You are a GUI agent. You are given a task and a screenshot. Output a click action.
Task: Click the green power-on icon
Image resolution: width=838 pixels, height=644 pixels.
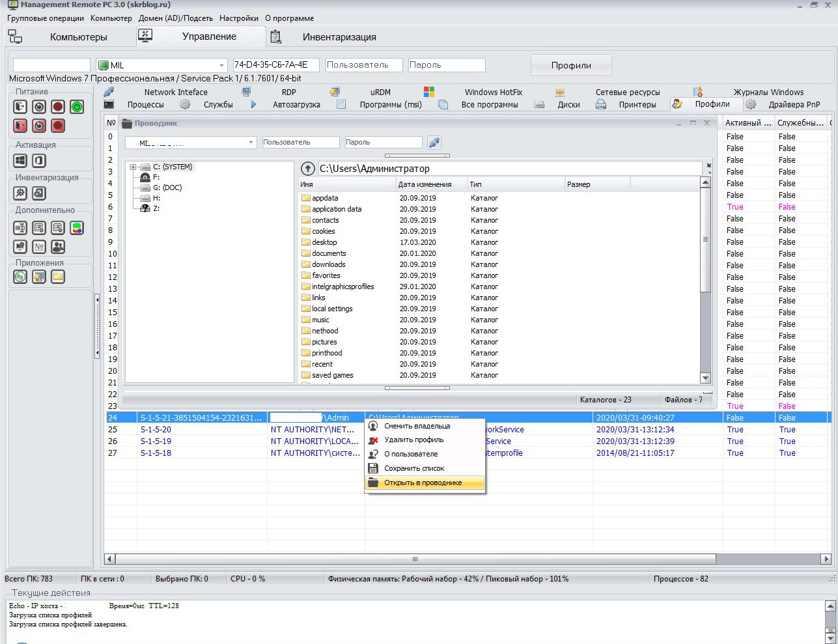pos(77,106)
